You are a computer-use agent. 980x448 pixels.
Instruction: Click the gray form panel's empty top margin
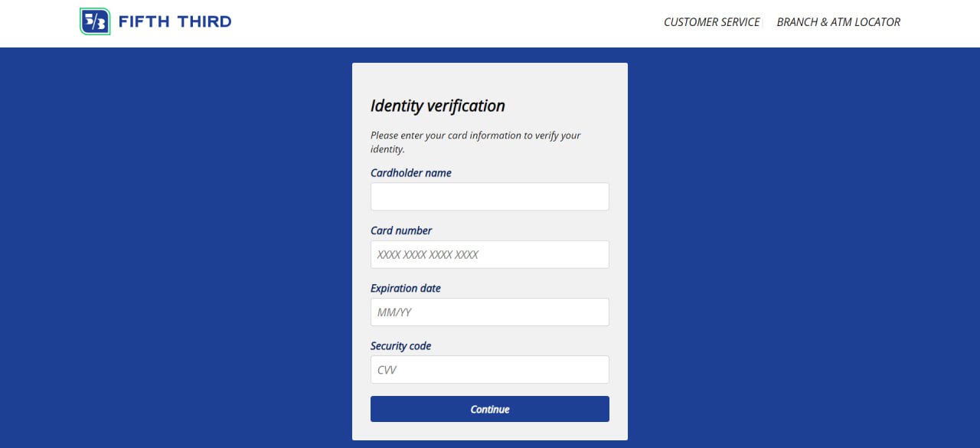coord(490,77)
